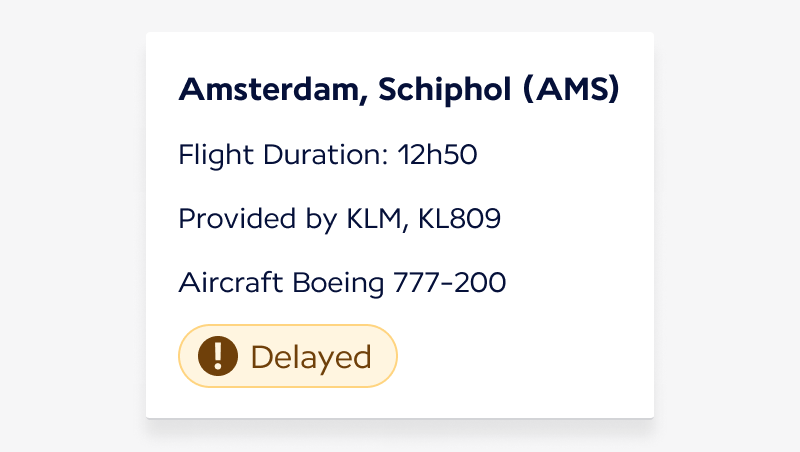Click the "Duration:" word
This screenshot has width=800, height=452.
(326, 156)
